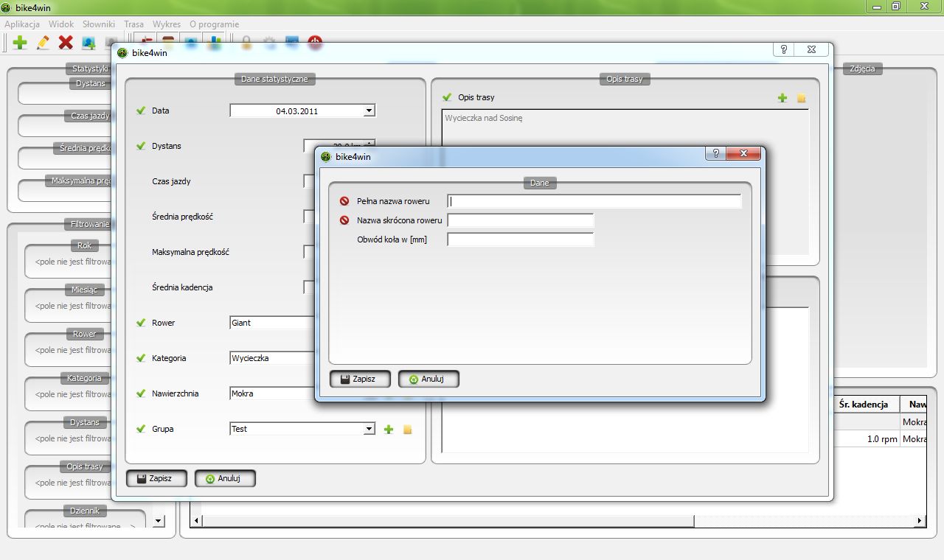Viewport: 944px width, 560px height.
Task: Click the bike4win icon in front dialog title
Action: pyautogui.click(x=326, y=156)
